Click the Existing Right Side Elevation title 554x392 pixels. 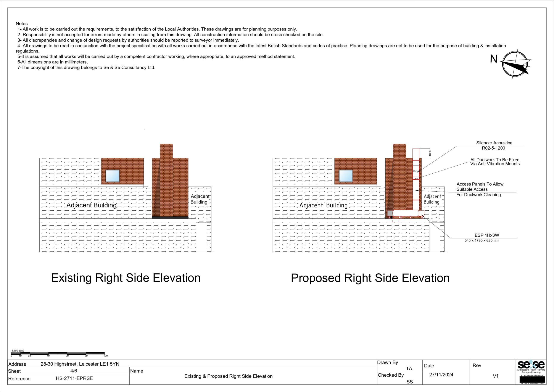126,278
